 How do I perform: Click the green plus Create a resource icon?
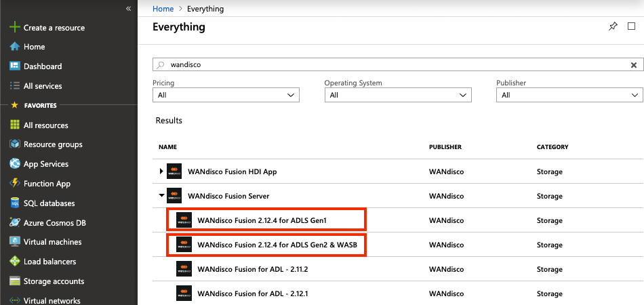[x=15, y=28]
